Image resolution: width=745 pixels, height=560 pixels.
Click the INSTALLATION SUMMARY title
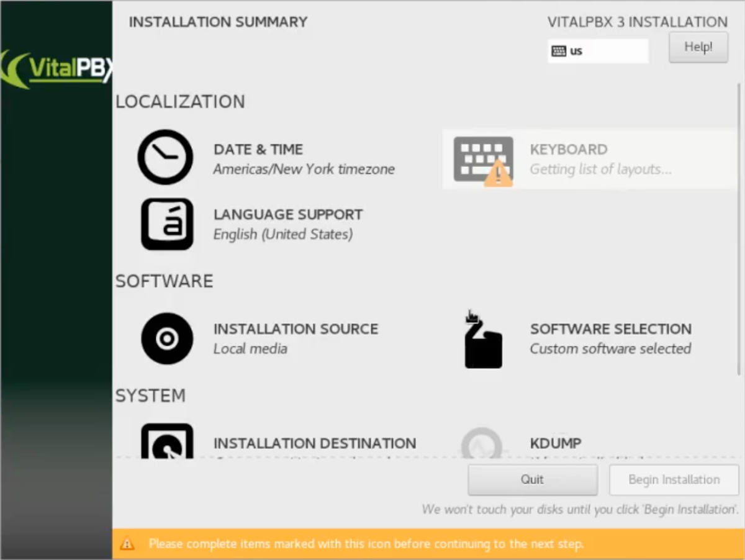pyautogui.click(x=218, y=22)
